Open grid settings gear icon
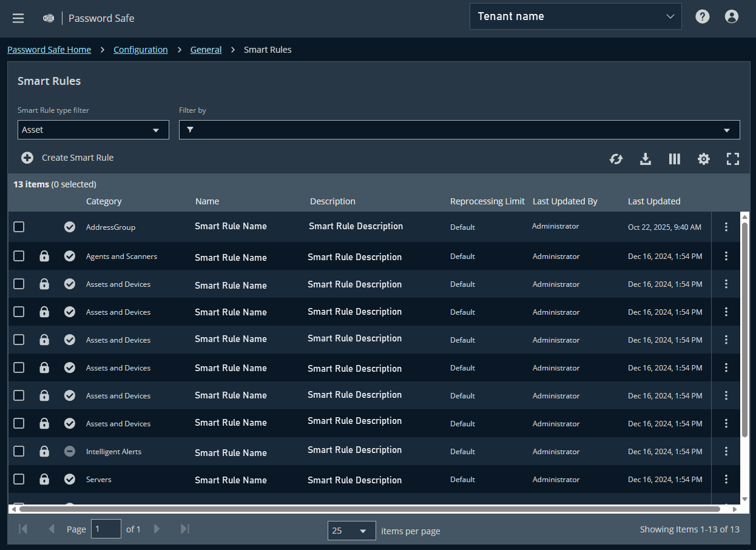Viewport: 756px width, 550px height. point(703,159)
